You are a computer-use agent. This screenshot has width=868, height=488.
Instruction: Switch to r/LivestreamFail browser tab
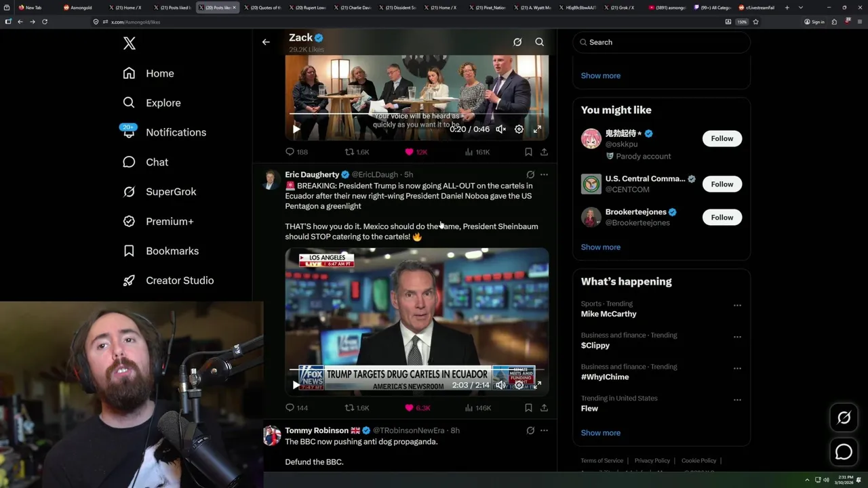(756, 7)
